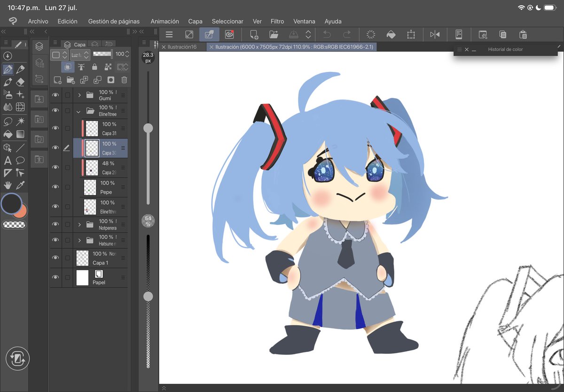Image resolution: width=564 pixels, height=392 pixels.
Task: Select the Eraser tool
Action: (x=20, y=82)
